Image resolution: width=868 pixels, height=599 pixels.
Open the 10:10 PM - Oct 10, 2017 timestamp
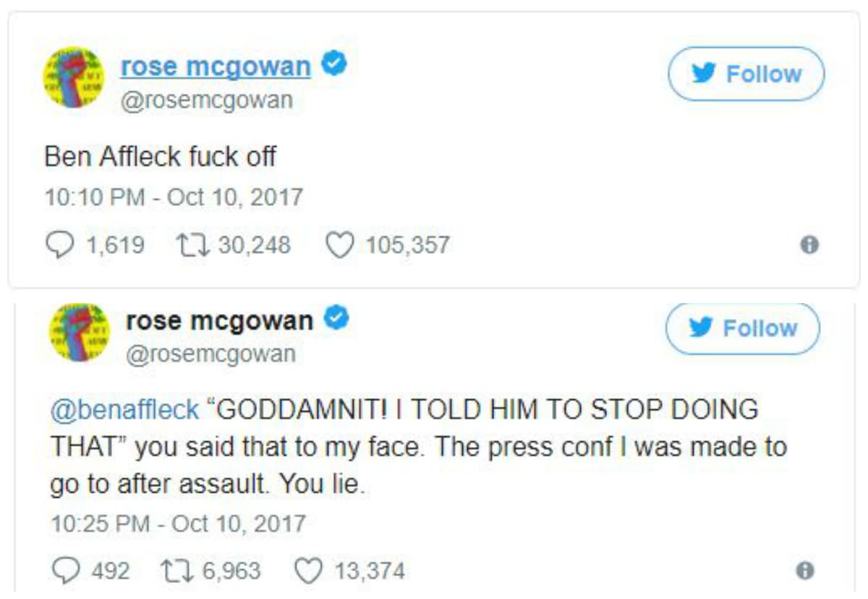click(174, 197)
